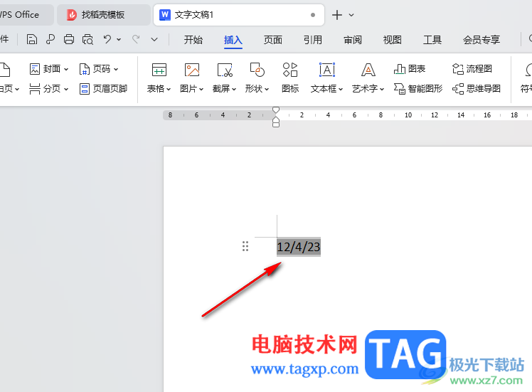This screenshot has width=532, height=392.
Task: Click the 形状 shapes icon
Action: pos(257,70)
